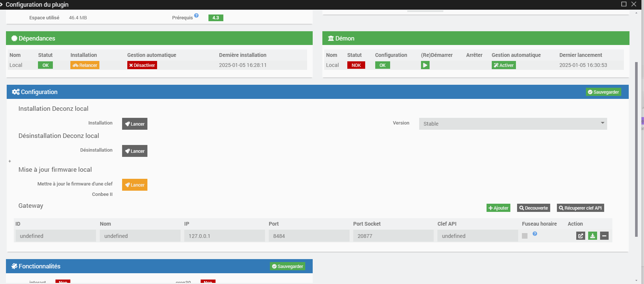Click the Port Socket column header
Screen dimensions: 644x284
367,224
